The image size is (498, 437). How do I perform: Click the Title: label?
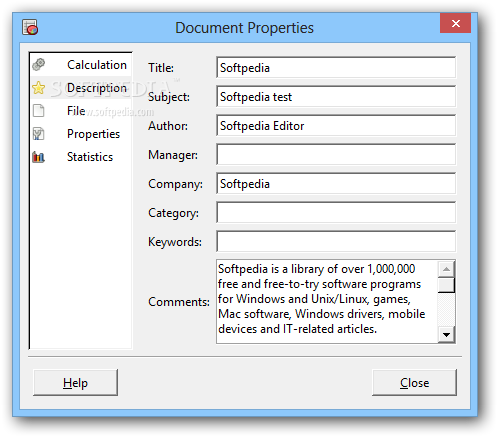161,68
